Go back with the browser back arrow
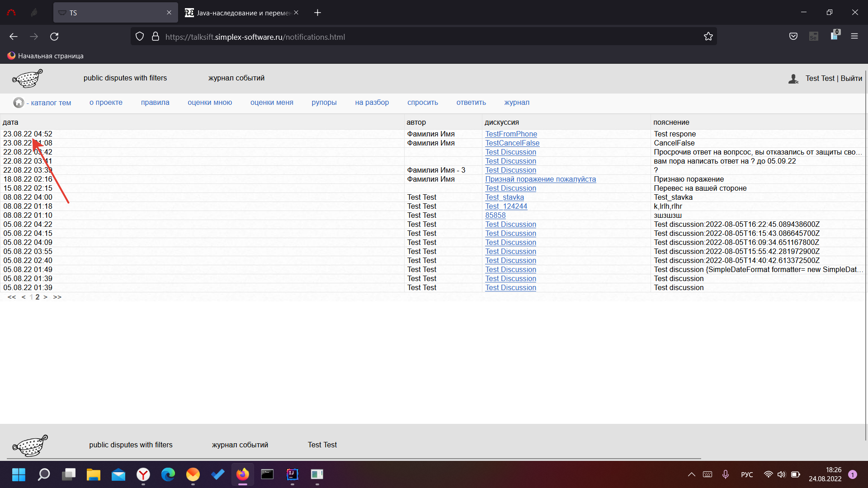This screenshot has width=868, height=488. [x=14, y=37]
